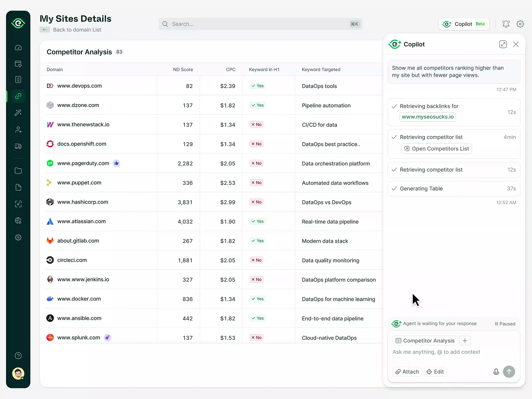Close the Copilot panel
532x399 pixels.
click(x=516, y=44)
